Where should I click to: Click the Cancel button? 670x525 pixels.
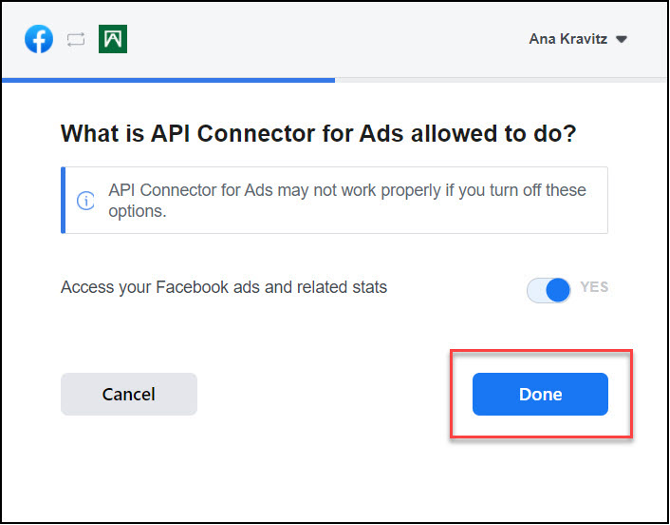tap(129, 394)
